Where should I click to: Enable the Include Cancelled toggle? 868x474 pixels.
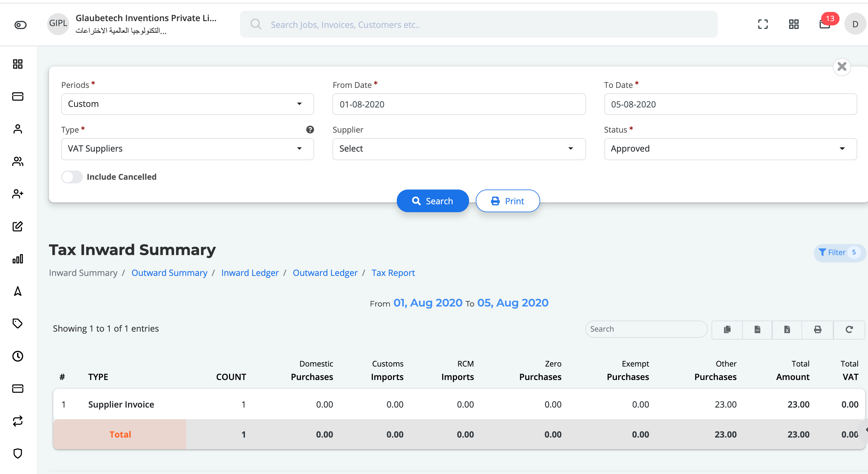point(71,176)
